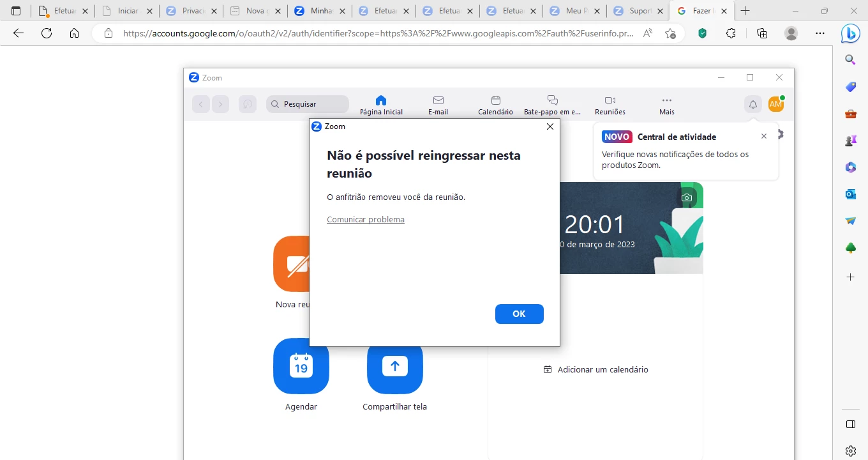Viewport: 868px width, 460px height.
Task: Click the Compartilhar tela icon
Action: click(395, 366)
